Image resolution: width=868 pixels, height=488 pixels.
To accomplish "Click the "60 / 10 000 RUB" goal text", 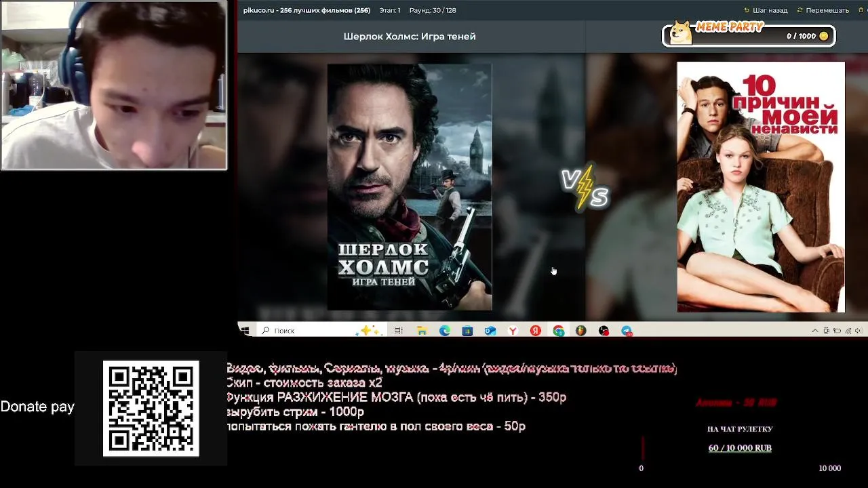I will (740, 448).
